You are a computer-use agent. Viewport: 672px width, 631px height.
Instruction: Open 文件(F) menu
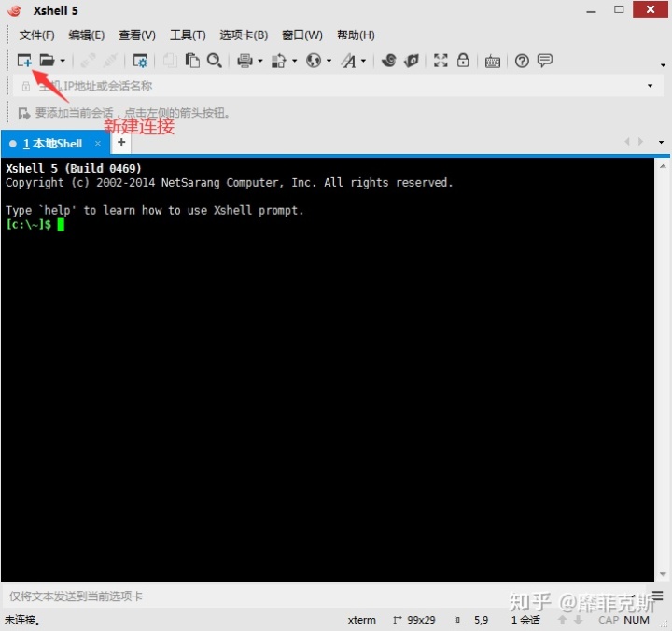36,35
